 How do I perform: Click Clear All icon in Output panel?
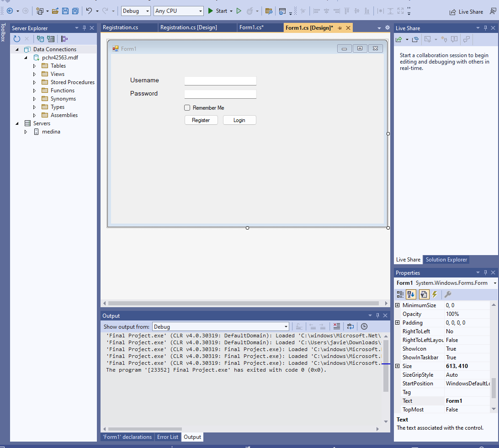coord(337,326)
